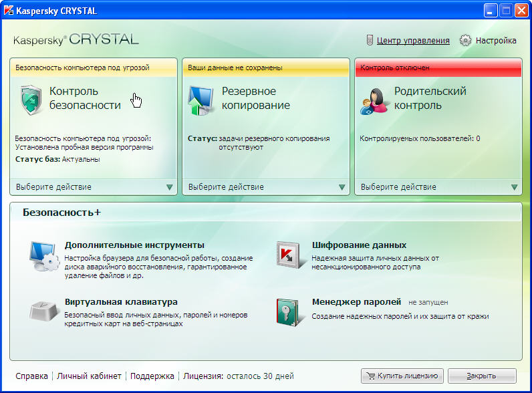Close the Kaspersky CRYSTAL window
Screen dimensions: 532x393
[x=521, y=11]
